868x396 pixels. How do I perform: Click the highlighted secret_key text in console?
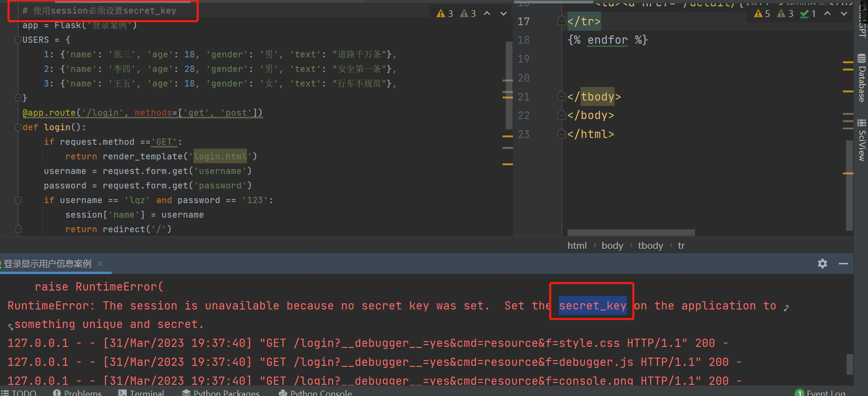[592, 306]
